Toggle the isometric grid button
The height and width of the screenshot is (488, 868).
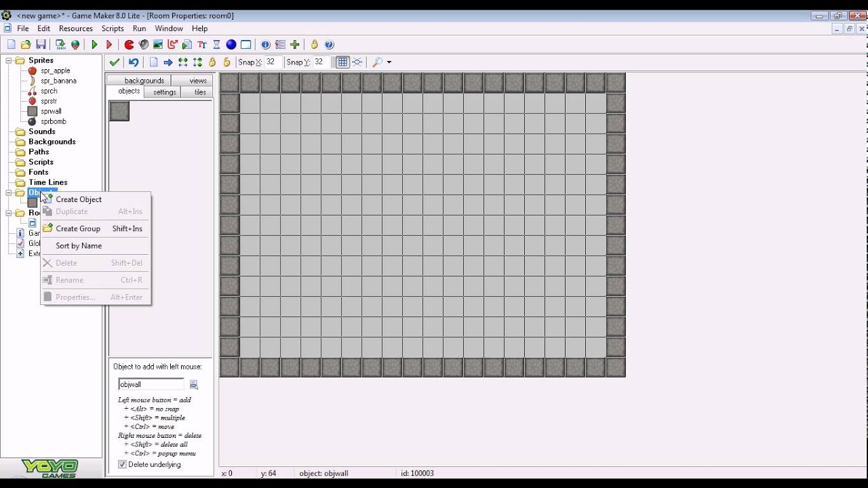click(357, 62)
